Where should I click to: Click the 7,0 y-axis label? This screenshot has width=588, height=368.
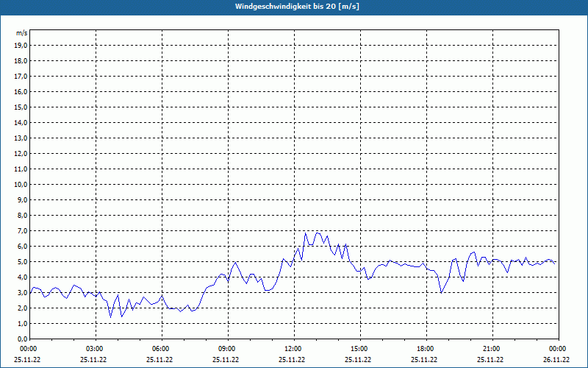tap(23, 231)
